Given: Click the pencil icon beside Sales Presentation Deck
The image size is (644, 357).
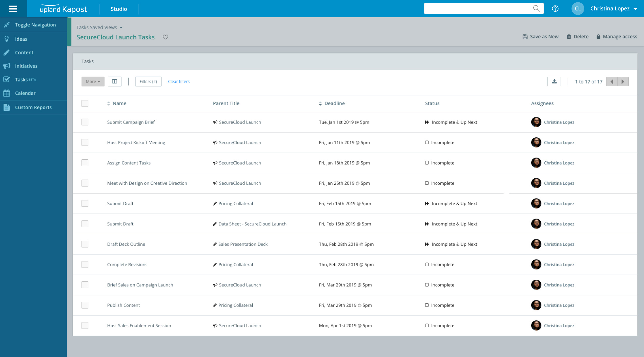Looking at the screenshot, I should [215, 244].
